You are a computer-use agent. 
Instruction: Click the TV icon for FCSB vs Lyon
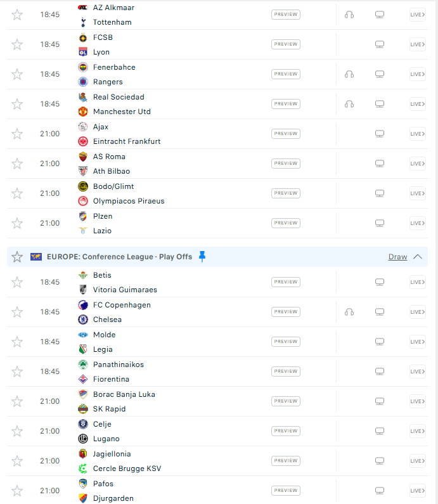pyautogui.click(x=380, y=44)
